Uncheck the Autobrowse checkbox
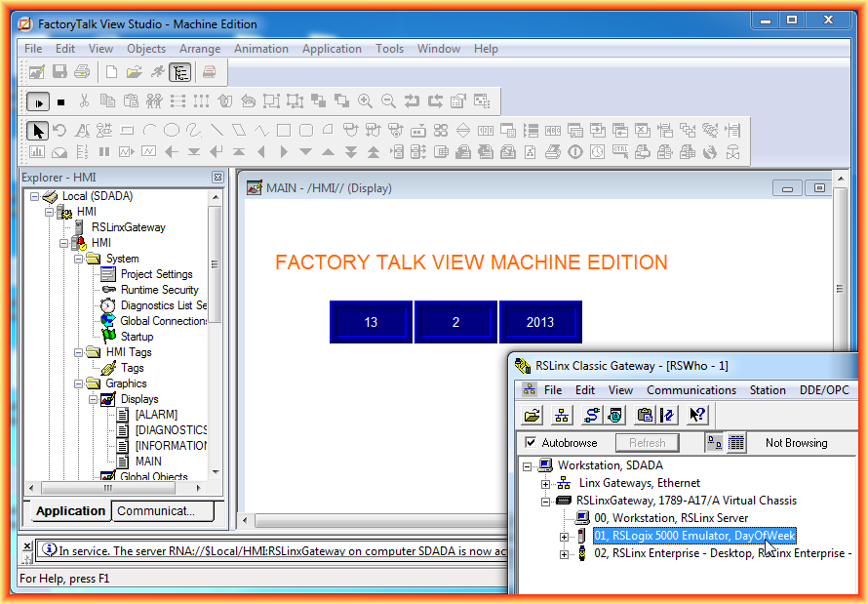868x604 pixels. coord(531,443)
